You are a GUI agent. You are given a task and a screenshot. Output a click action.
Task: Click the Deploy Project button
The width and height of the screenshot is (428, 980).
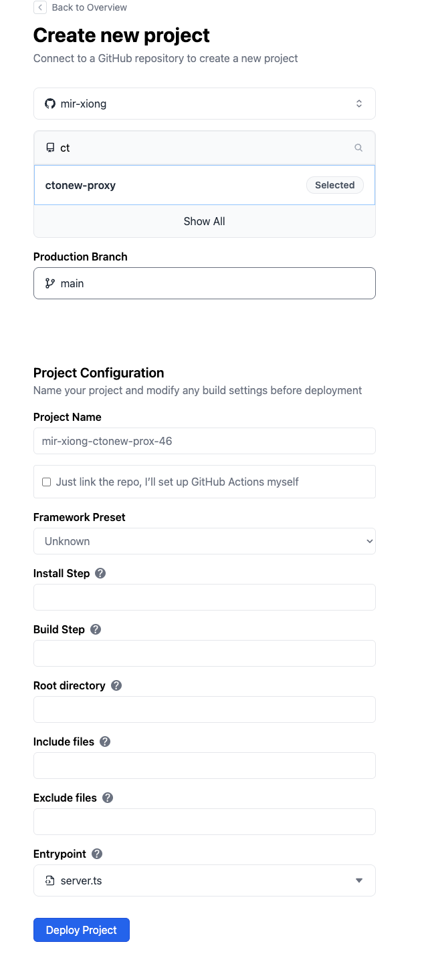click(82, 930)
